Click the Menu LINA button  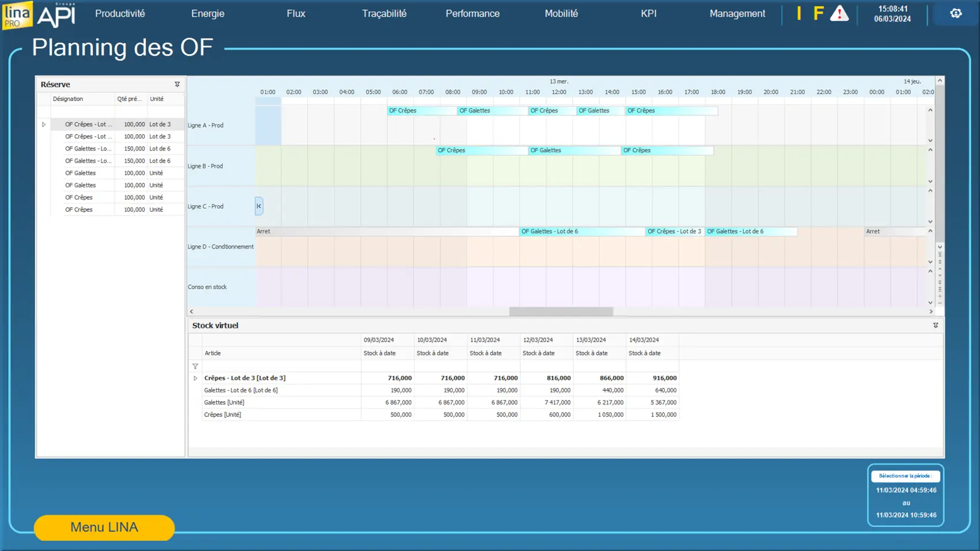[104, 527]
